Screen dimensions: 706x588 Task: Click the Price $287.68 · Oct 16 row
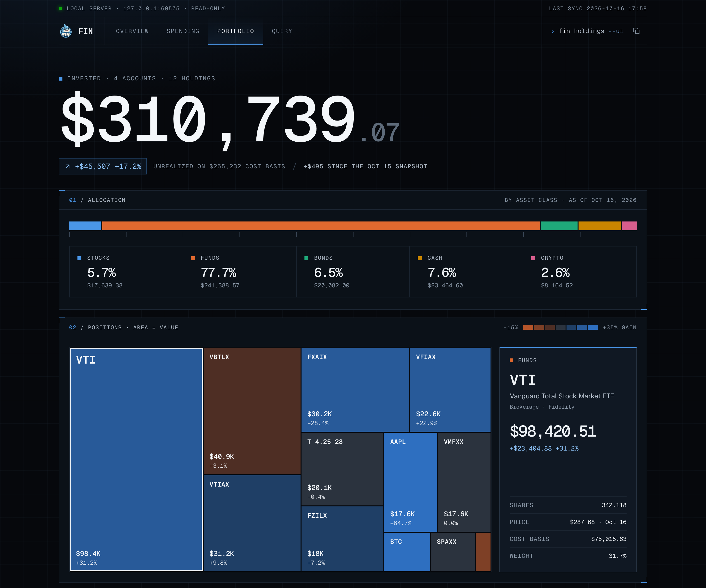tap(568, 522)
